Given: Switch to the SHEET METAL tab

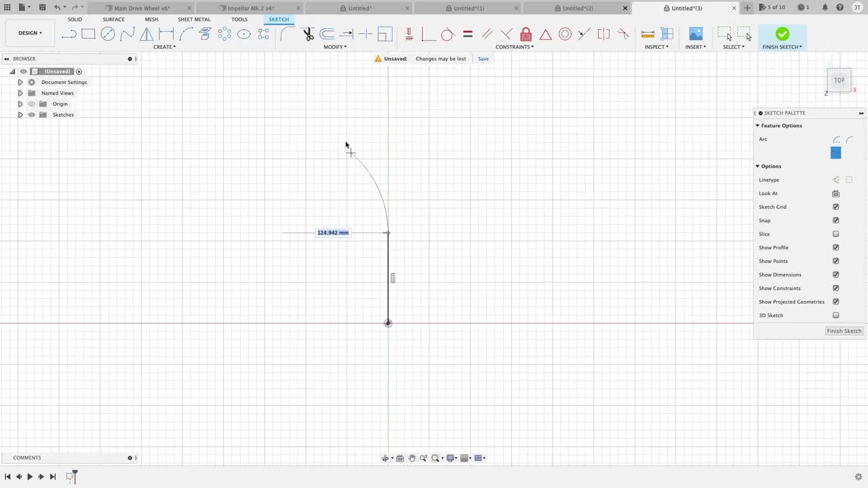Looking at the screenshot, I should (194, 19).
